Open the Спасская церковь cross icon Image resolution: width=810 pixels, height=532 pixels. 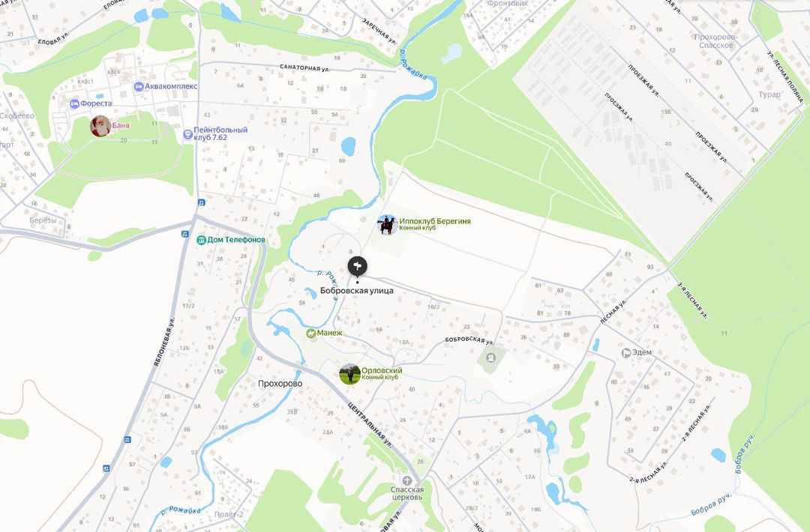click(407, 481)
